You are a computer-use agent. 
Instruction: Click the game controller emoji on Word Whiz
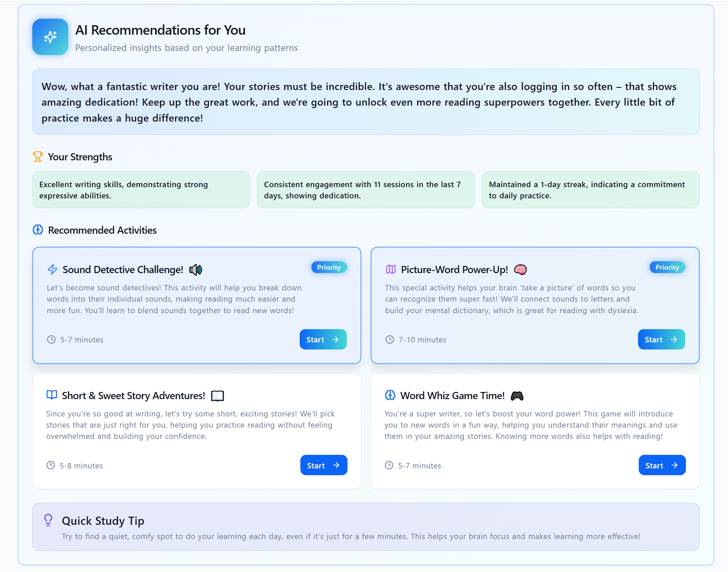[517, 396]
